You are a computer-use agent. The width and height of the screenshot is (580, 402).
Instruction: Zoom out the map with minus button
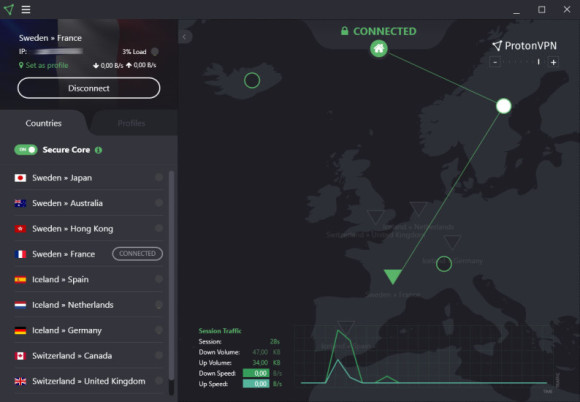495,62
